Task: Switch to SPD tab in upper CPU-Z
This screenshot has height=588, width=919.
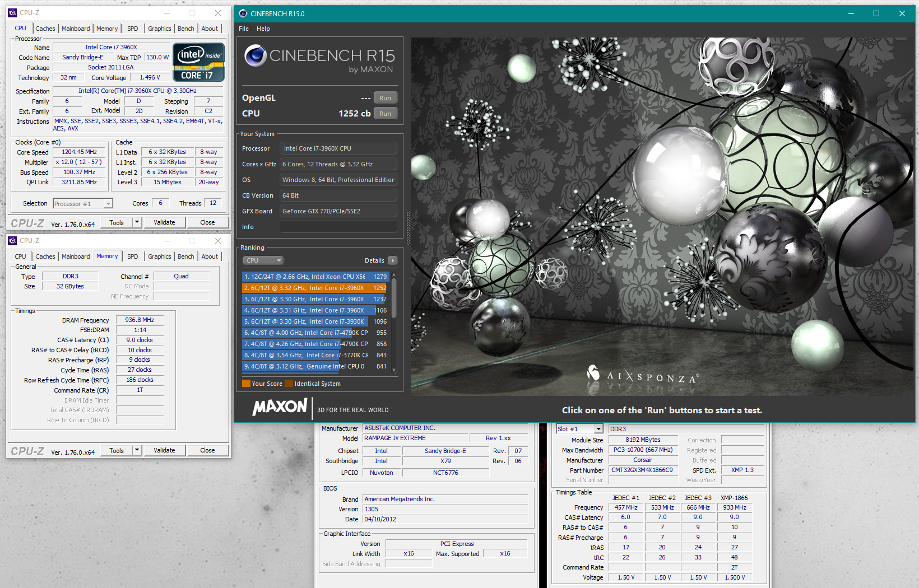Action: pos(133,29)
